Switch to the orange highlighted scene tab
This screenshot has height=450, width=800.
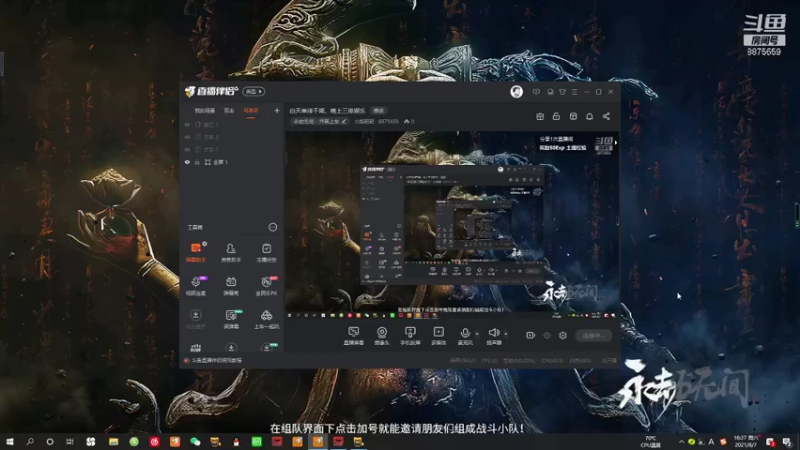coord(251,110)
